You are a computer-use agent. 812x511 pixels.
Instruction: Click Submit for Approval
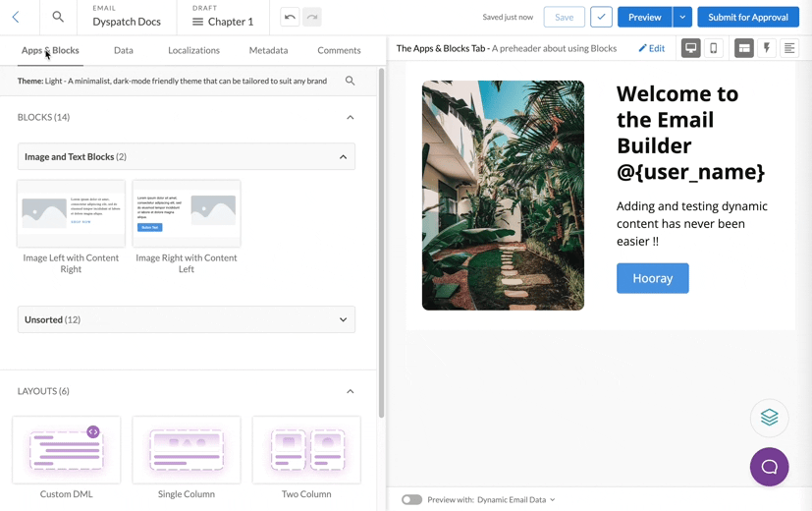coord(748,17)
